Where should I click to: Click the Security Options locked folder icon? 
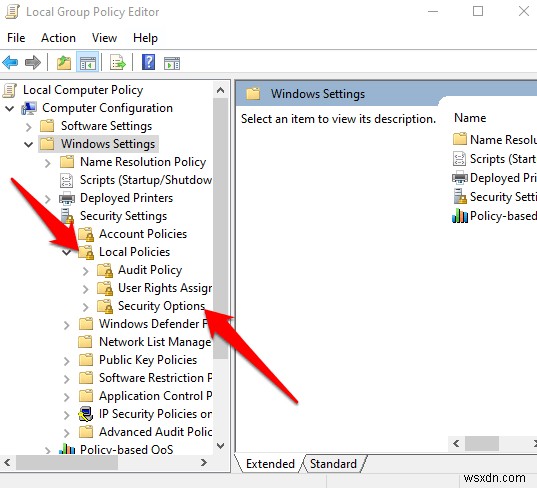[105, 306]
